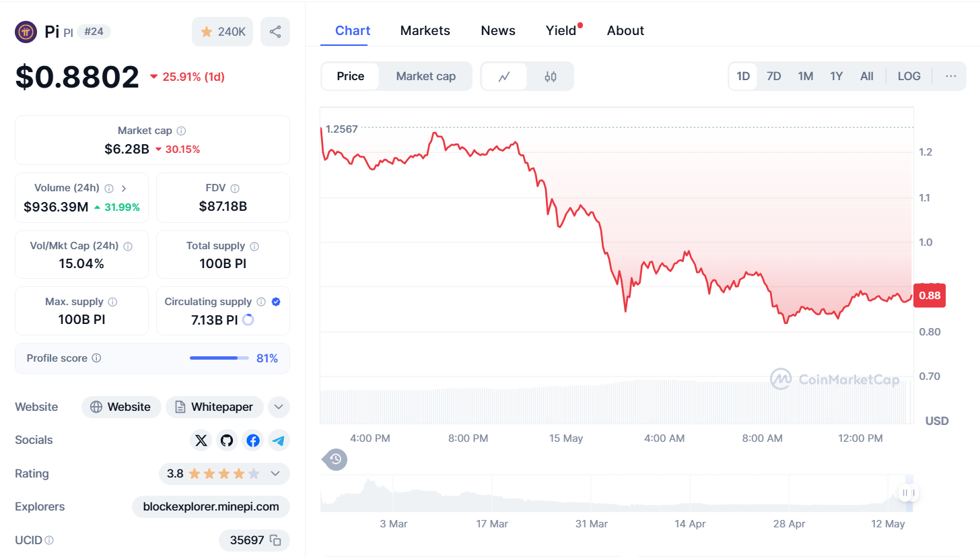Open the Whitepaper link
Viewport: 980px width, 557px height.
coord(214,407)
